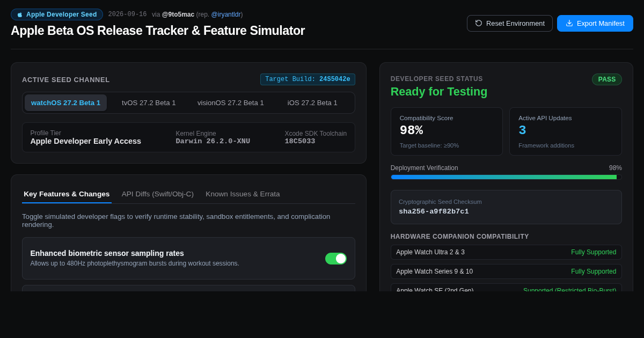Screen dimensions: 644x338
Task: Click the Reset Environment refresh icon
Action: pos(479,23)
